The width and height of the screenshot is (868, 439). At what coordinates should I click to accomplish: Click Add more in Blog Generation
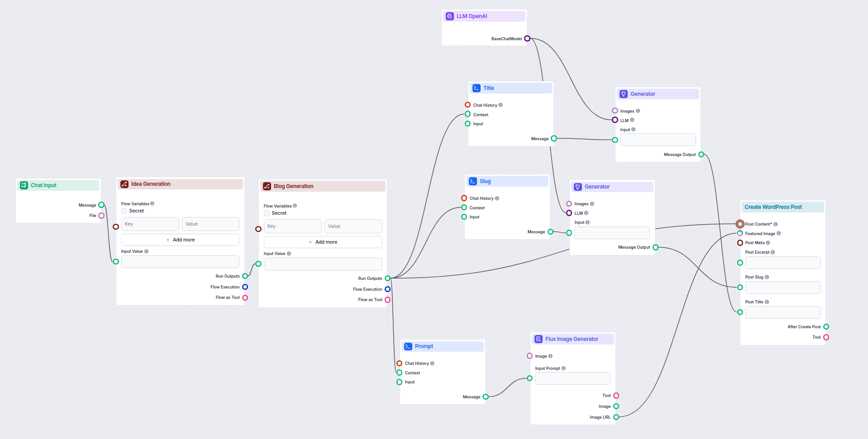coord(323,242)
